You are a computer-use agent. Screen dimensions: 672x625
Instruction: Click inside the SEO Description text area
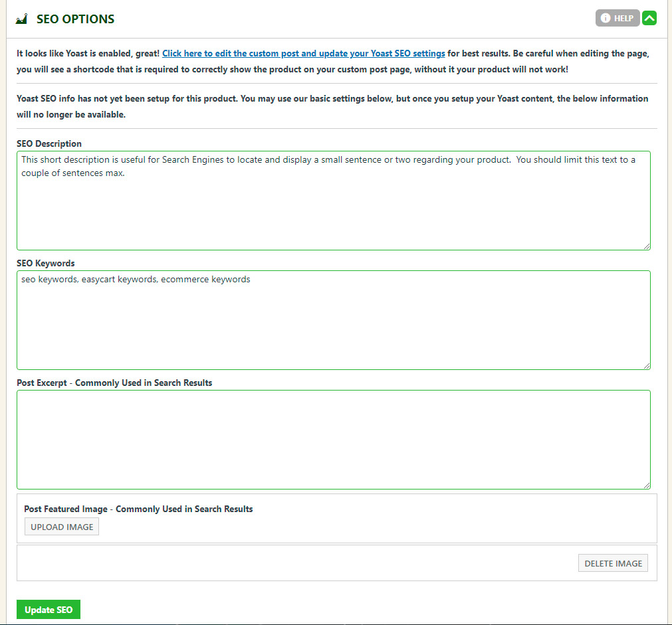(x=332, y=206)
